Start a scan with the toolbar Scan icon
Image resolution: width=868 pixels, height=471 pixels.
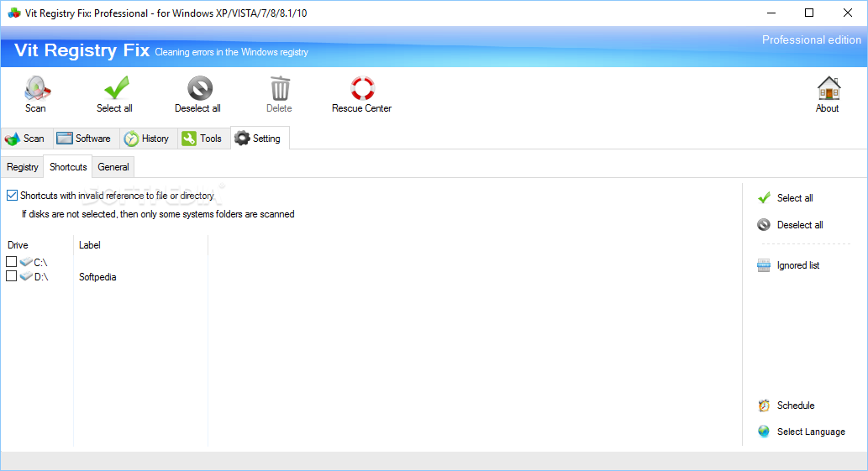(x=36, y=88)
